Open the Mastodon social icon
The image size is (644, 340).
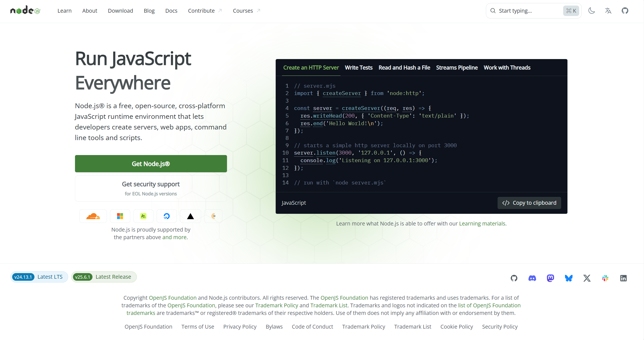coord(550,278)
